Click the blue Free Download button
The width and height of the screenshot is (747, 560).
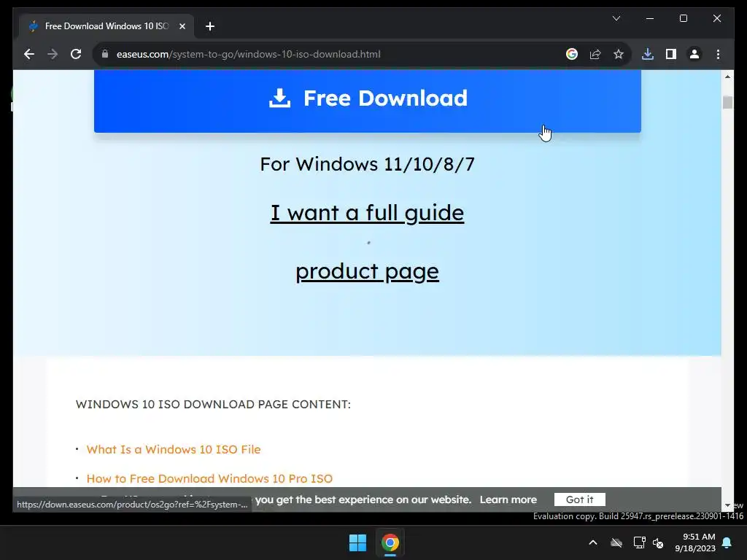368,100
